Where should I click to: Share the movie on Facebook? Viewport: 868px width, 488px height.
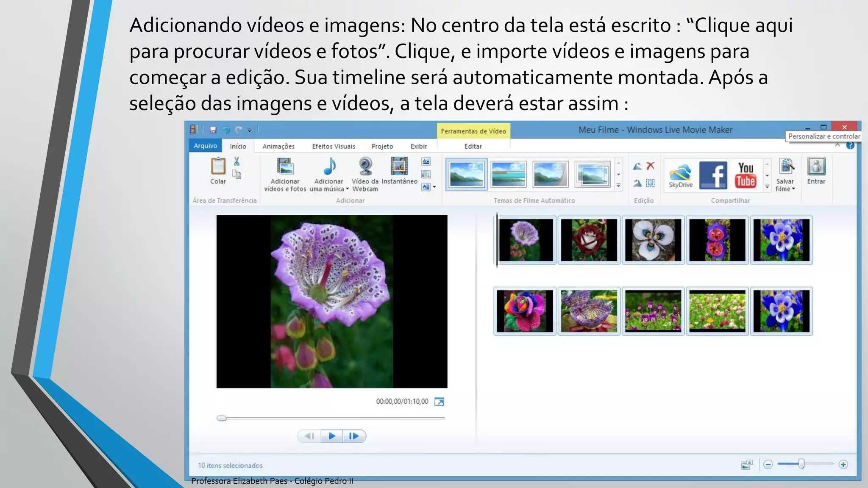713,175
